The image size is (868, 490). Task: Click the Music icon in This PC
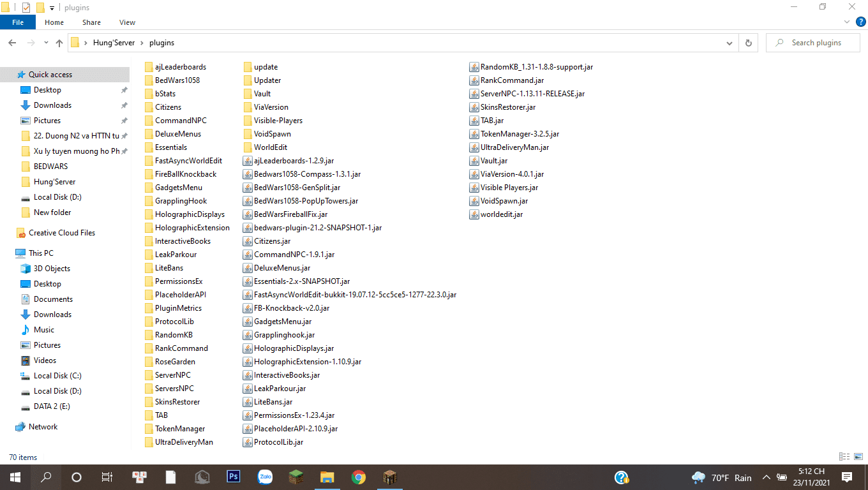26,330
